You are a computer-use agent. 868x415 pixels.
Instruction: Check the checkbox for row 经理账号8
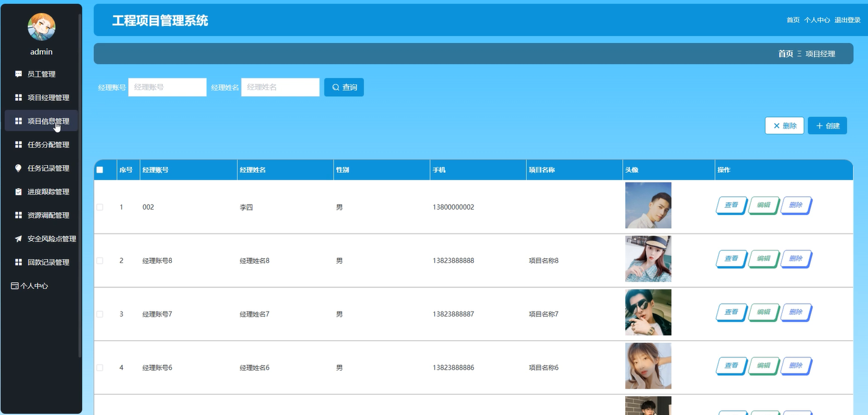click(100, 261)
